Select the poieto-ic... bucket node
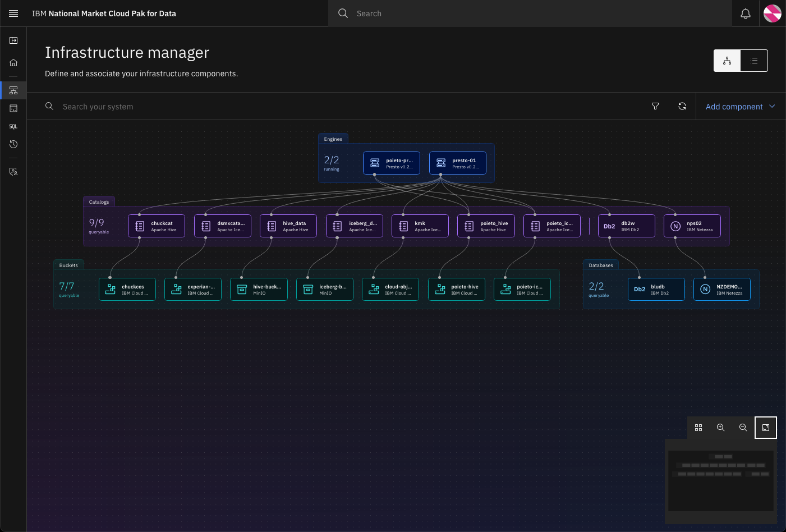The image size is (786, 532). (522, 290)
